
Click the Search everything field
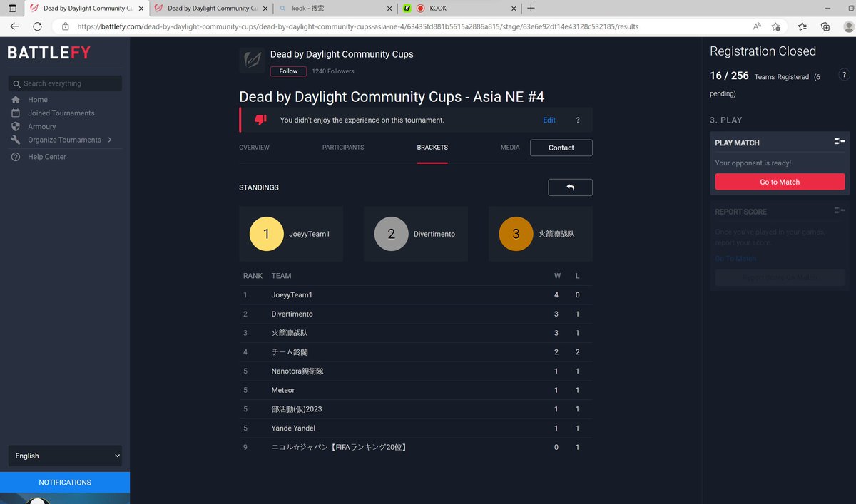(65, 83)
